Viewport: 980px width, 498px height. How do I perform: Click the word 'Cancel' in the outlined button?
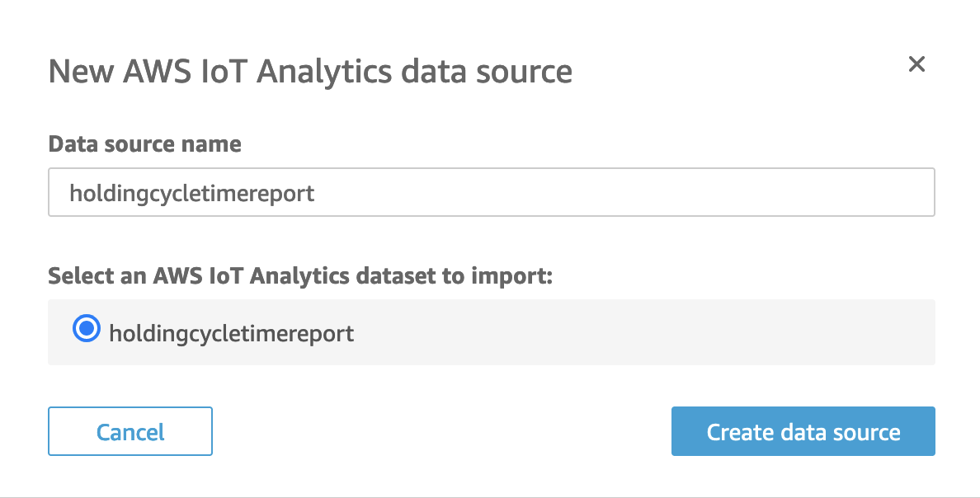tap(130, 432)
